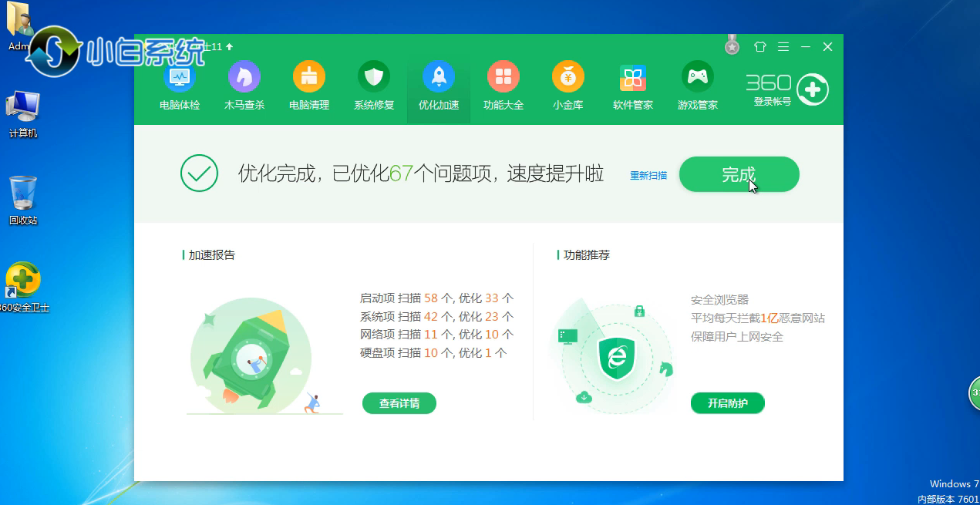Click the 360 login plus icon
Image resolution: width=980 pixels, height=505 pixels.
click(813, 90)
